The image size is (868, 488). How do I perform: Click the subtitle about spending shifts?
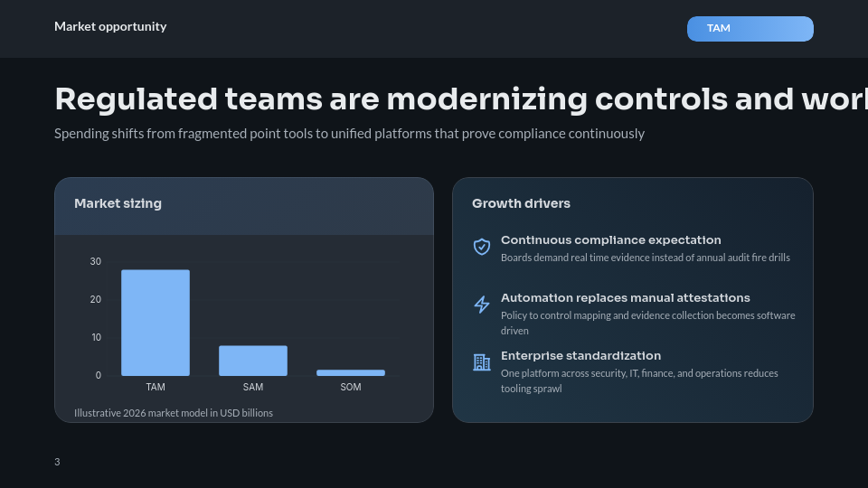point(349,134)
